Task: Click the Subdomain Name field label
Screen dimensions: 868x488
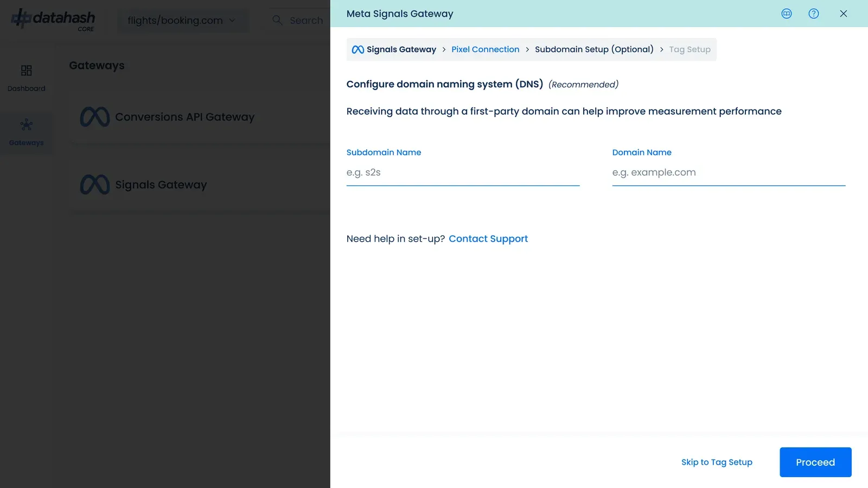Action: (x=384, y=152)
